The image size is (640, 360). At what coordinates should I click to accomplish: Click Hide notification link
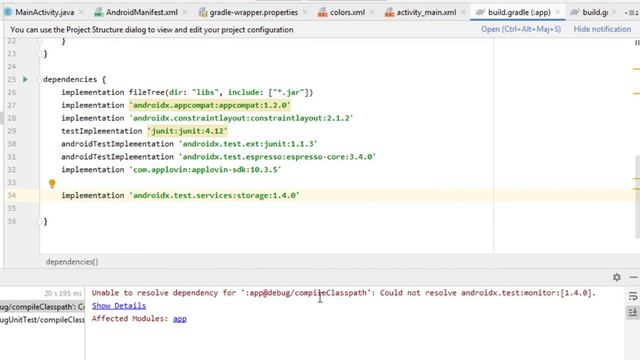coord(602,29)
